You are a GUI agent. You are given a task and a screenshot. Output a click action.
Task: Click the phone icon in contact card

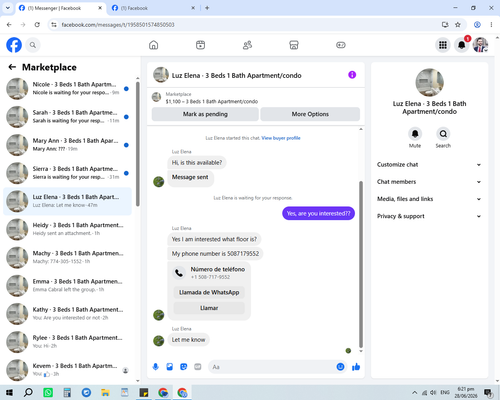pos(179,273)
